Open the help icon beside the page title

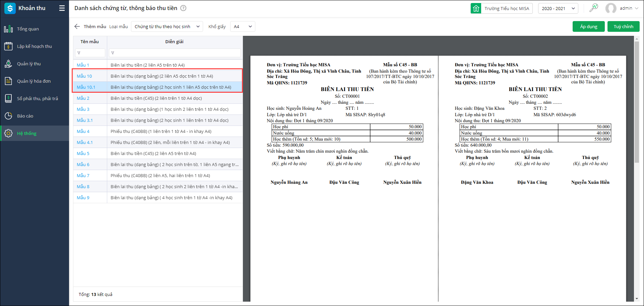coord(183,8)
